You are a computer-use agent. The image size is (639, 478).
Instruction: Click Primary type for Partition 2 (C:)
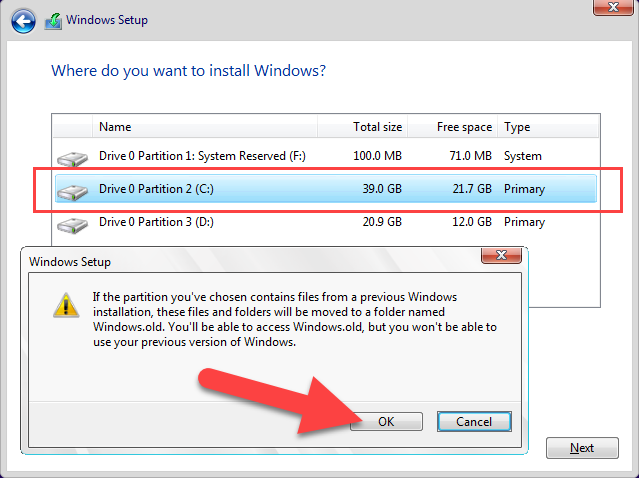524,189
